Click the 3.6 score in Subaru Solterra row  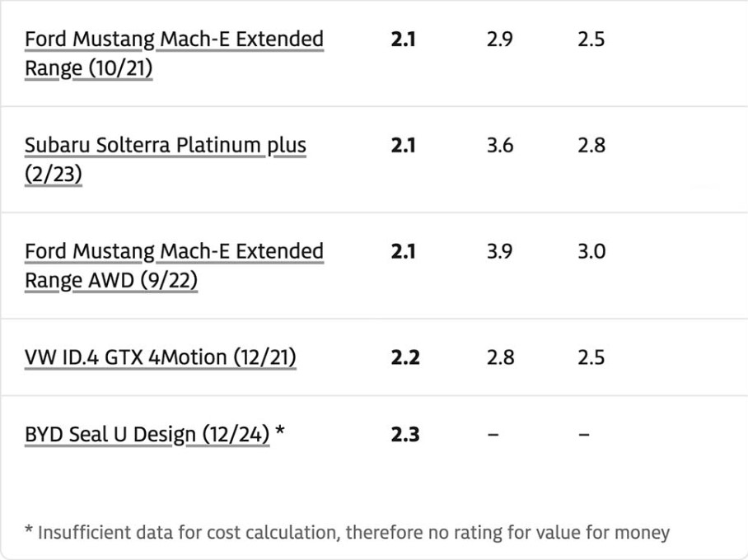500,145
